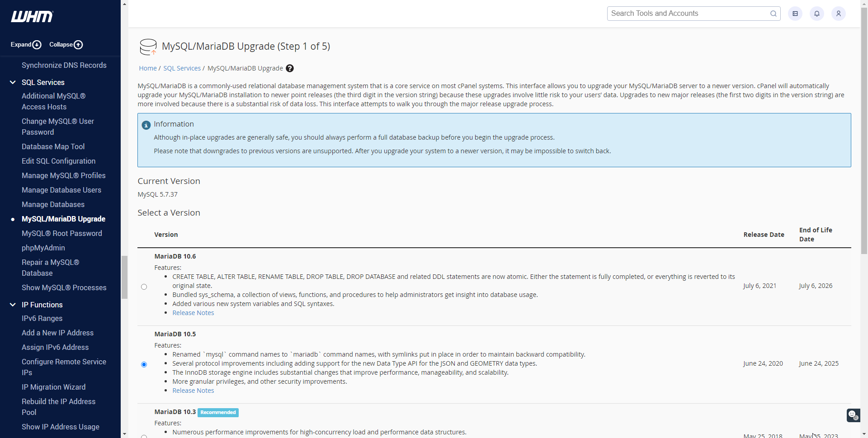Open Database Map Tool
This screenshot has height=438, width=868.
pos(53,146)
